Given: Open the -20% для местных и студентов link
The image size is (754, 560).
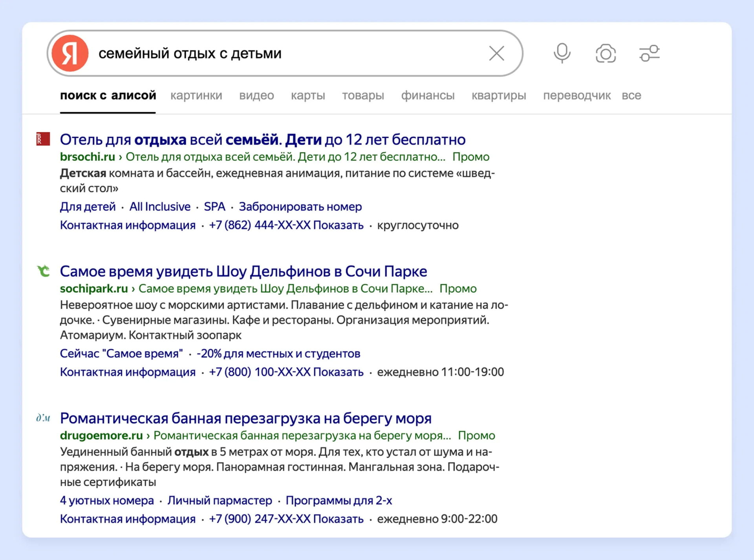Looking at the screenshot, I should pos(278,354).
